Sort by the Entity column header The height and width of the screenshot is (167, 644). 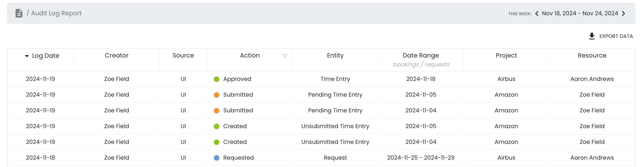(335, 56)
